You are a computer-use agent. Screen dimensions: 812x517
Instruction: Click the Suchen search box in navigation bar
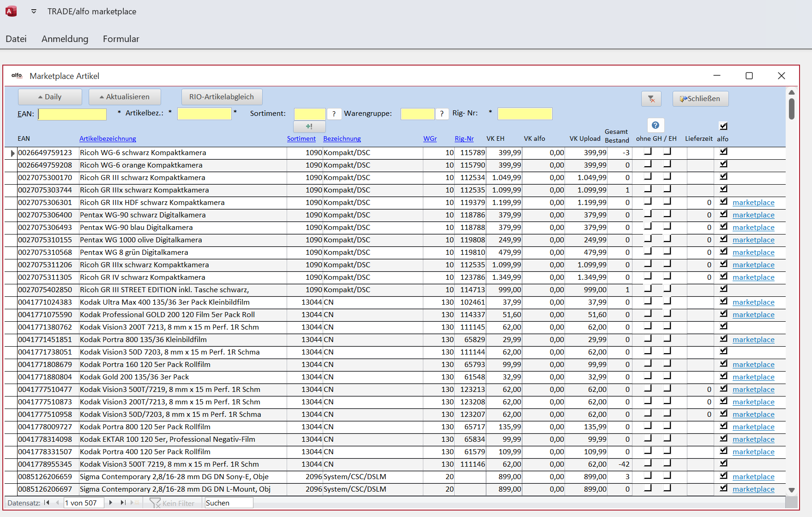pyautogui.click(x=229, y=503)
